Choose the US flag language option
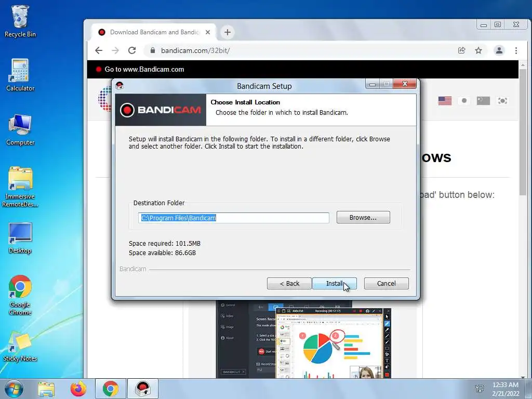Screen dimensions: 532x399 pyautogui.click(x=445, y=101)
